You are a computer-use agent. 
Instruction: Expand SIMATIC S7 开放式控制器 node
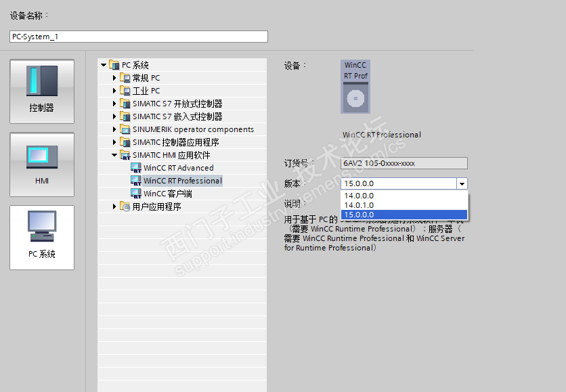point(114,104)
